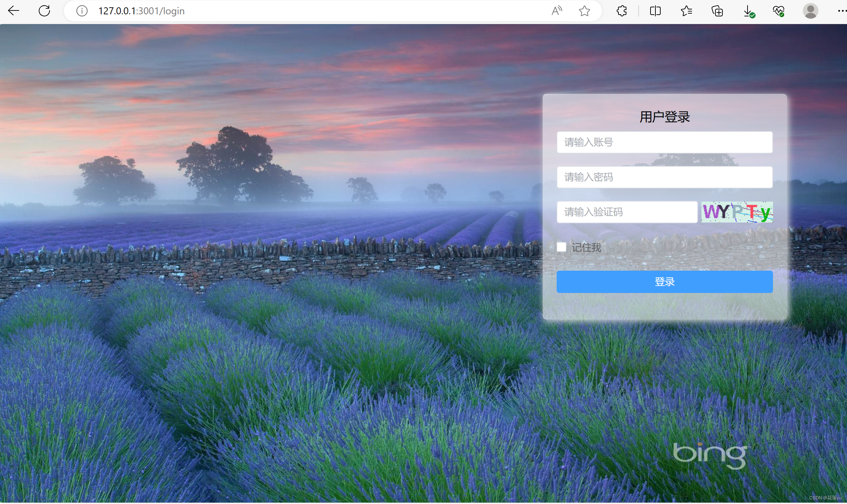Go back using the browser back arrow
This screenshot has width=847, height=504.
(x=14, y=11)
